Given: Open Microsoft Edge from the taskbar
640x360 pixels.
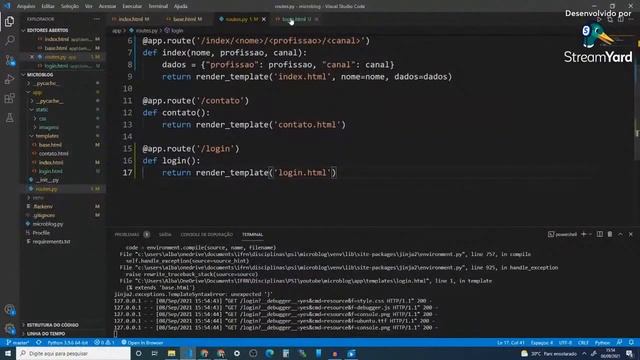Looking at the screenshot, I should coord(269,353).
